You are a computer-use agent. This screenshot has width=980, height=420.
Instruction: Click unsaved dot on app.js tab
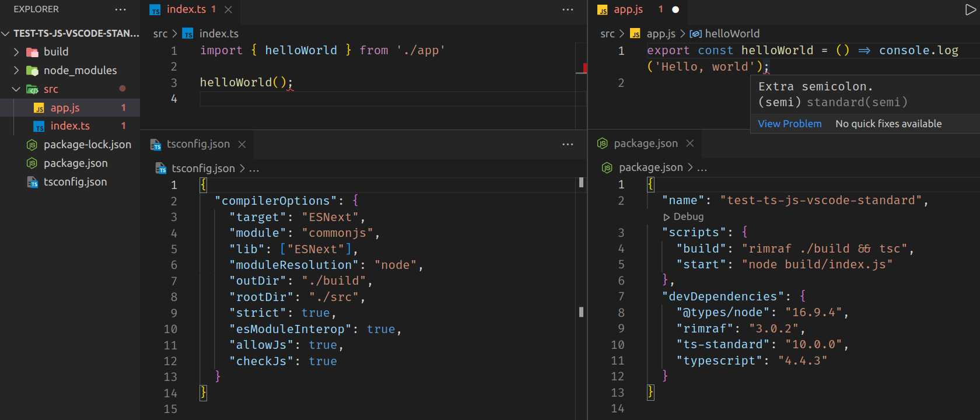pos(675,9)
